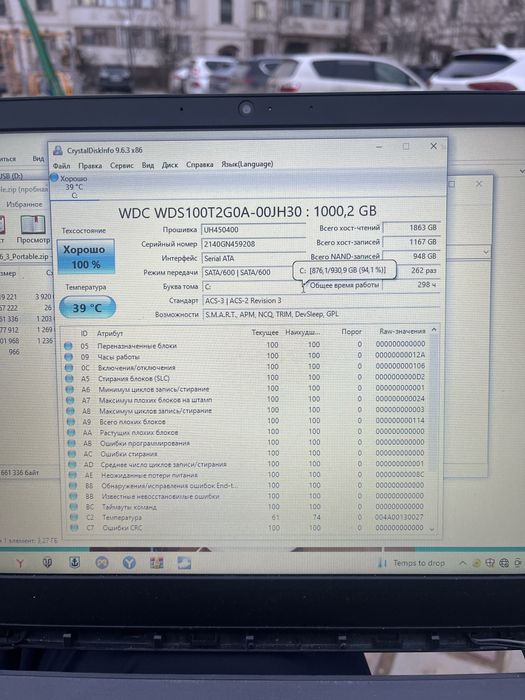
Task: Click the Raw-значения column header
Action: [x=402, y=331]
